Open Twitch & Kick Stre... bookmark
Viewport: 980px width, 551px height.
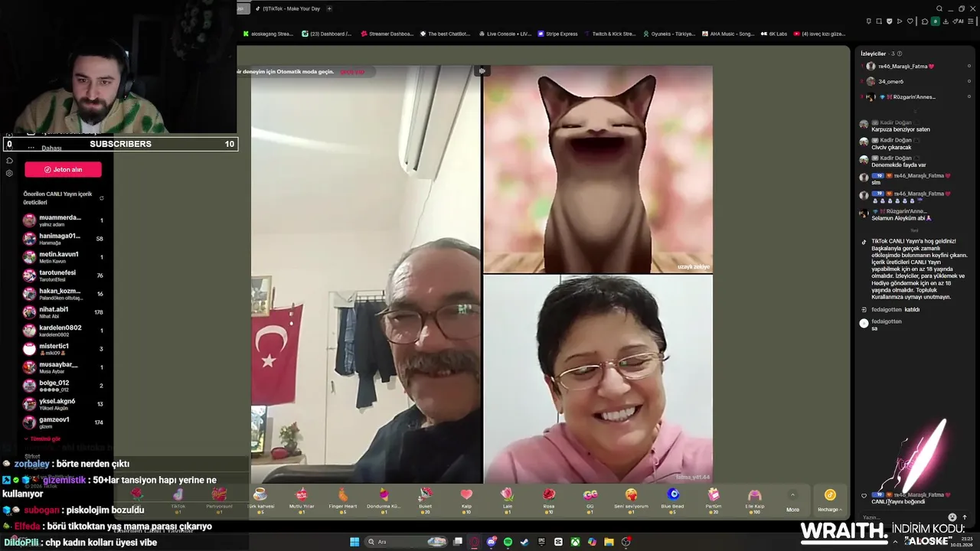(610, 34)
